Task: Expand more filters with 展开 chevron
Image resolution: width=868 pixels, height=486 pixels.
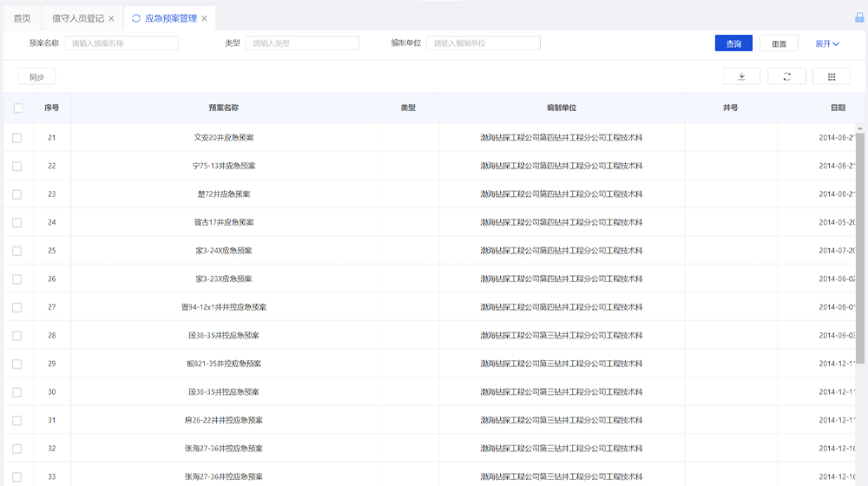Action: 826,43
